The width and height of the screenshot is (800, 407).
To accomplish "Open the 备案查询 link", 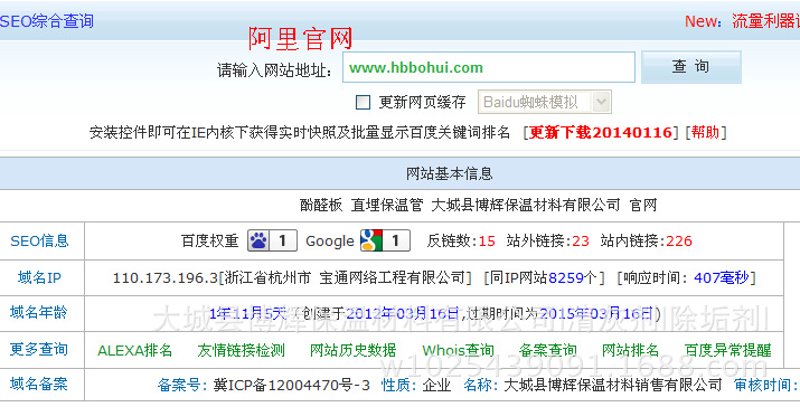I will tap(547, 350).
